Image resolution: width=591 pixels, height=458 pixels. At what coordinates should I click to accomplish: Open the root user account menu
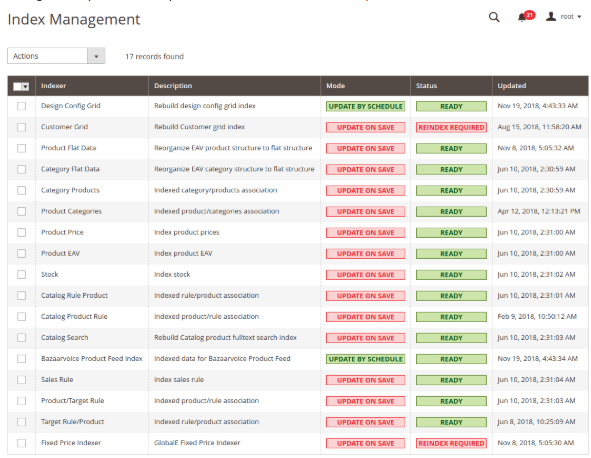click(x=563, y=17)
